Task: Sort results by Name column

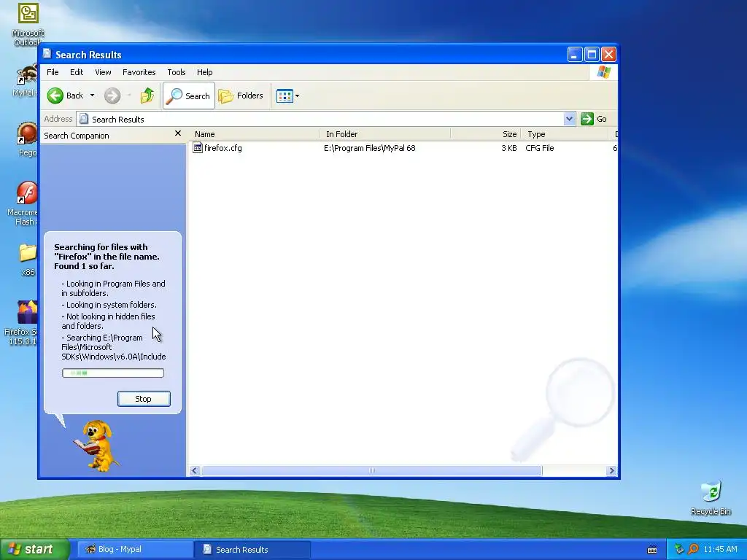Action: pos(255,134)
